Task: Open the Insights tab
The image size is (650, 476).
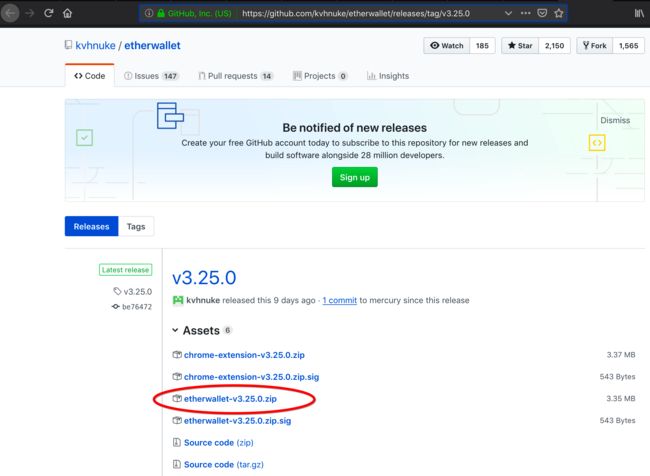Action: coord(388,76)
